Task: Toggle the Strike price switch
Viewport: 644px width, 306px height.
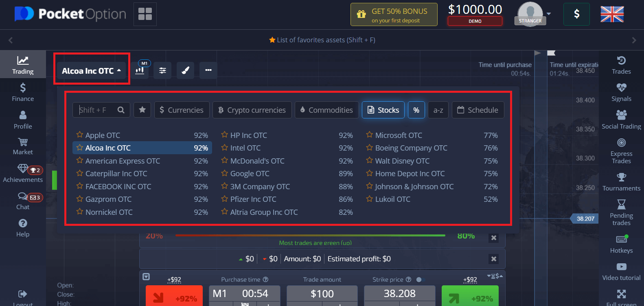Action: coord(421,280)
